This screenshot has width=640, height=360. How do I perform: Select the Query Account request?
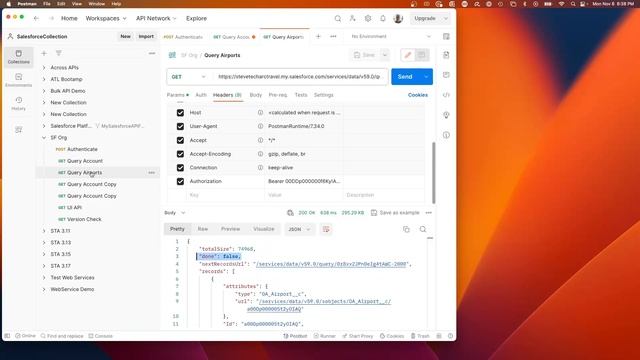point(84,161)
